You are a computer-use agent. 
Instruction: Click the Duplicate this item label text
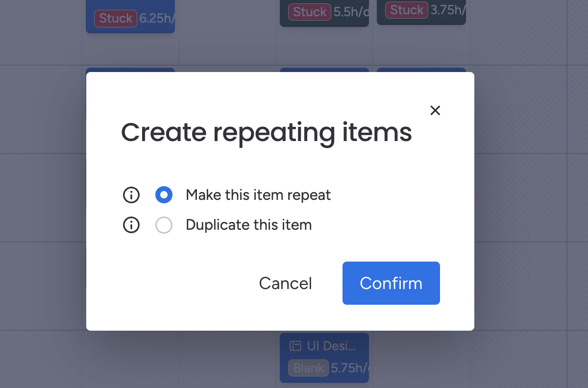pos(248,225)
